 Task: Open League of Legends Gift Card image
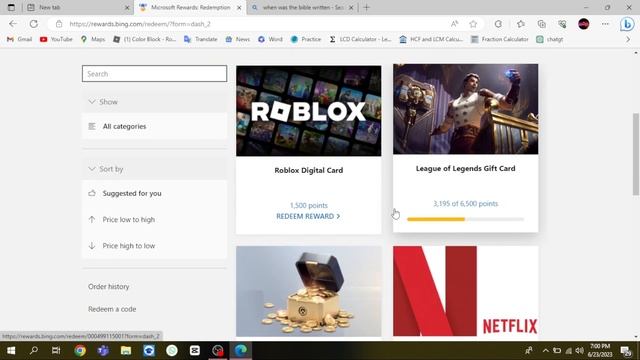coord(465,109)
